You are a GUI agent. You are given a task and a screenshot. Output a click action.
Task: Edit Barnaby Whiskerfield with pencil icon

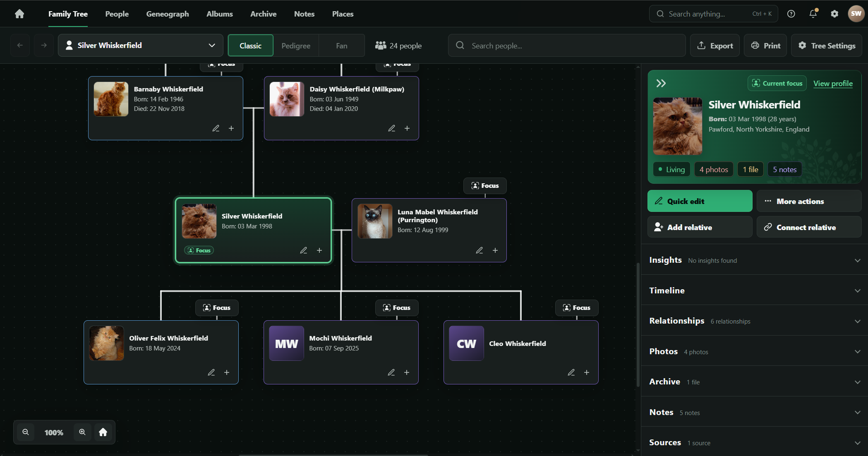click(216, 128)
